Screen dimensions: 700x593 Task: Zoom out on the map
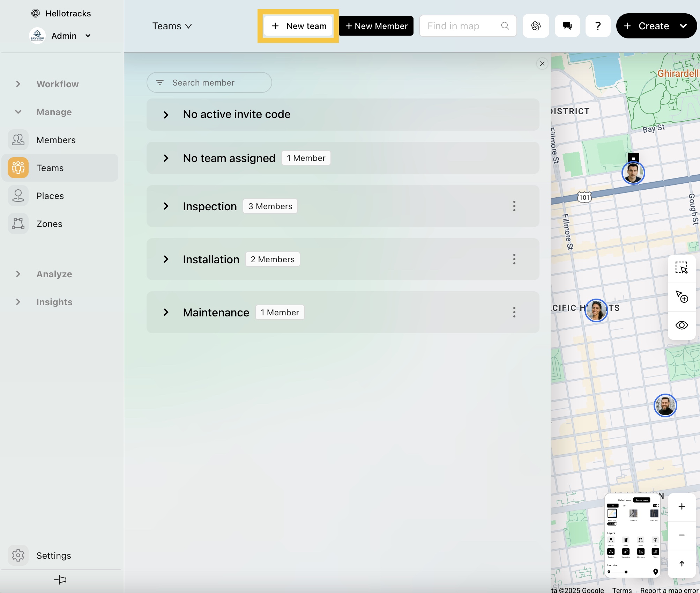[682, 535]
